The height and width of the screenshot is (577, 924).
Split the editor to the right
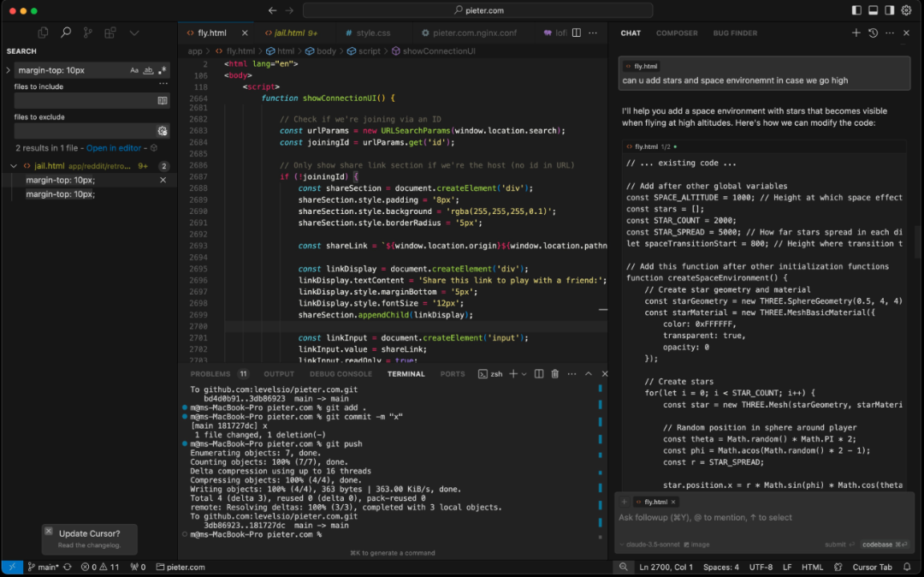577,33
